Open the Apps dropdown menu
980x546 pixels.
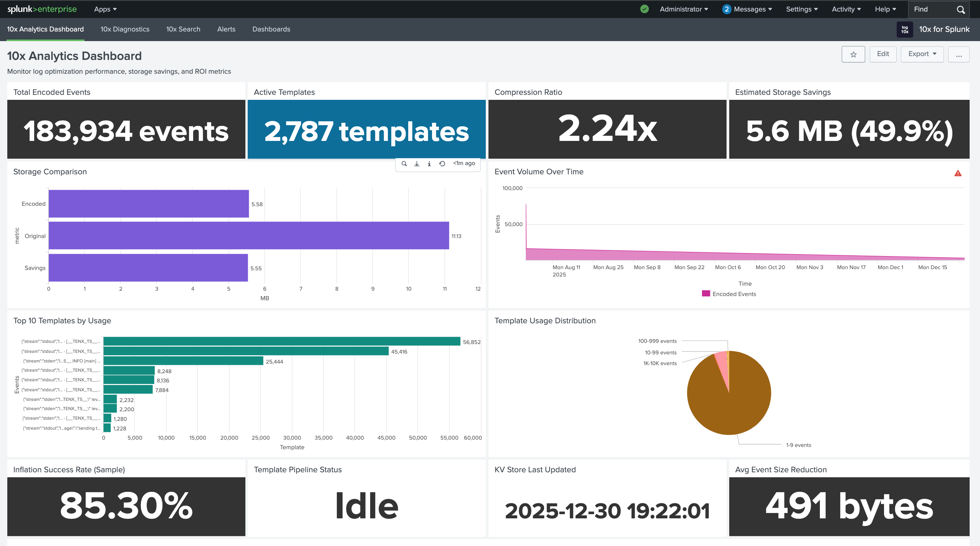pyautogui.click(x=105, y=9)
